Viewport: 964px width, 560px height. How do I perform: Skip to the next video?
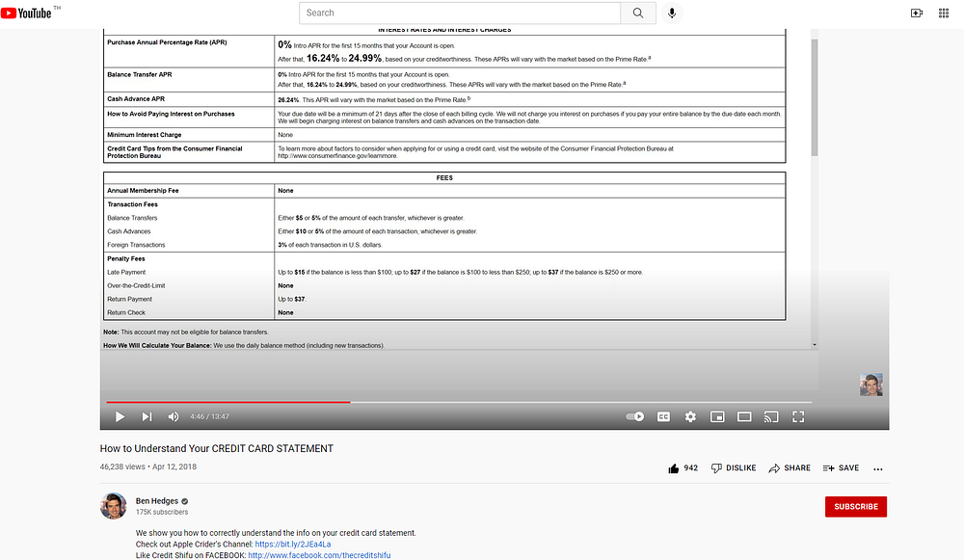click(x=147, y=416)
